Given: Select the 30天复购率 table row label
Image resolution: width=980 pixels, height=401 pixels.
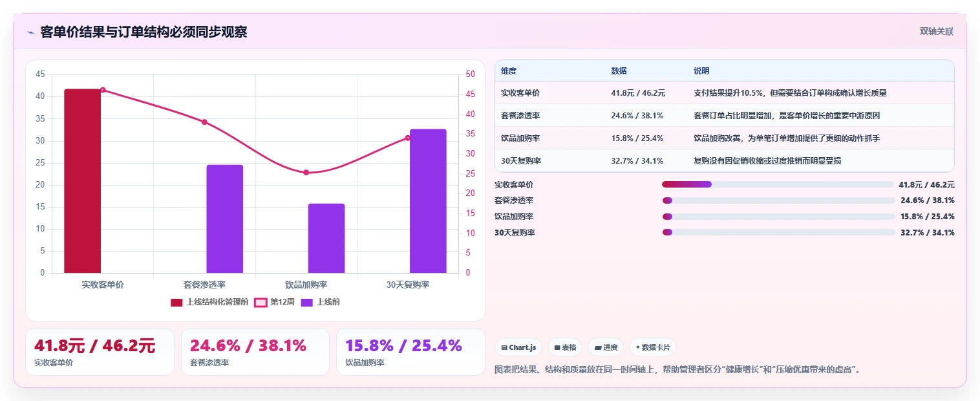Looking at the screenshot, I should [x=521, y=161].
